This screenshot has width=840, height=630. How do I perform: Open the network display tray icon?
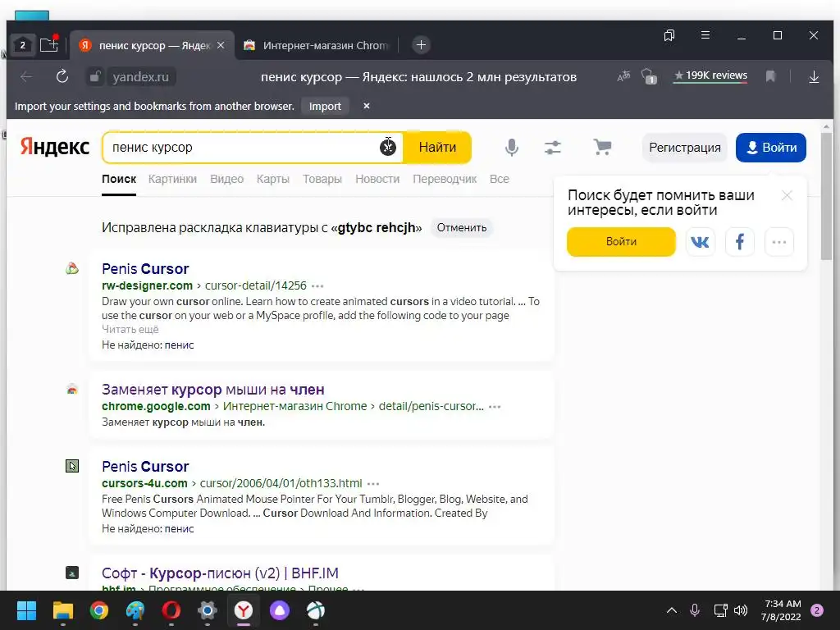click(720, 610)
